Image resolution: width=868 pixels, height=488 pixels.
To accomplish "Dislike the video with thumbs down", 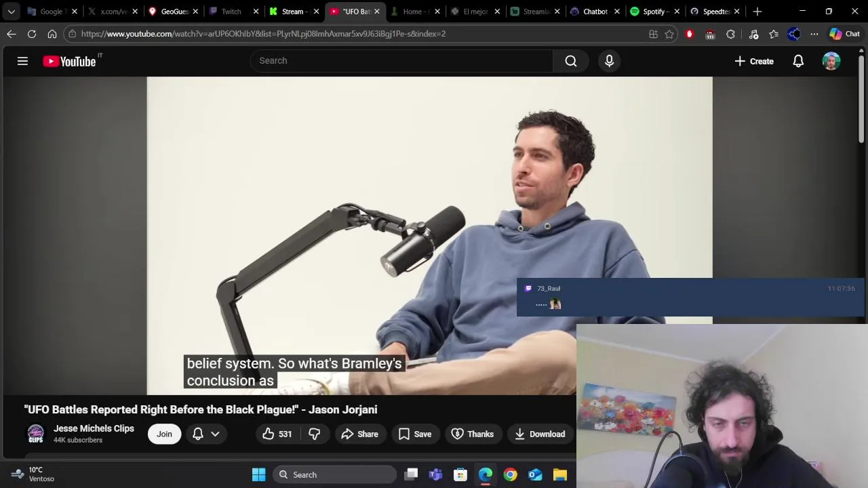I will tap(315, 434).
